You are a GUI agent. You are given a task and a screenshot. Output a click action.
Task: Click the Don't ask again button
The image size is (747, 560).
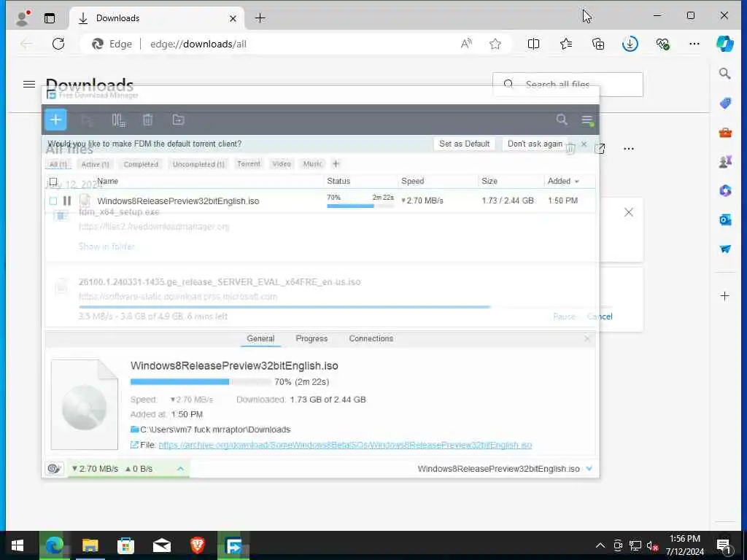[x=535, y=144]
